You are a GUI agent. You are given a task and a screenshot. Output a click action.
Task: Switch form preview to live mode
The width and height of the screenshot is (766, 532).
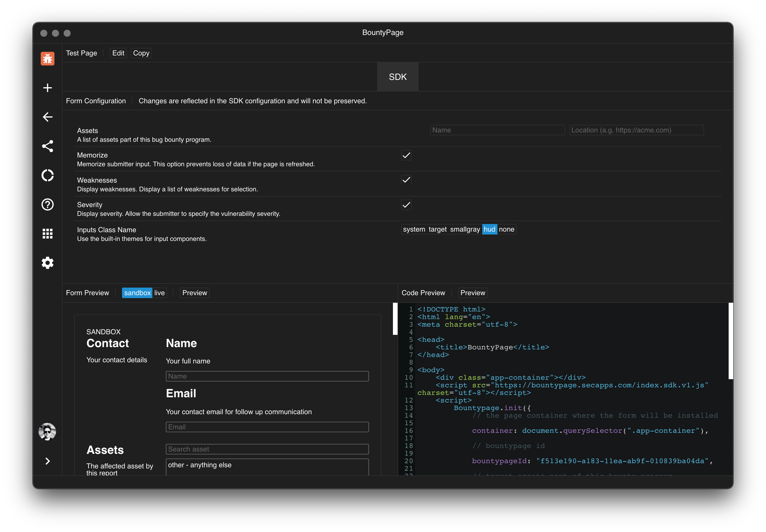[159, 293]
